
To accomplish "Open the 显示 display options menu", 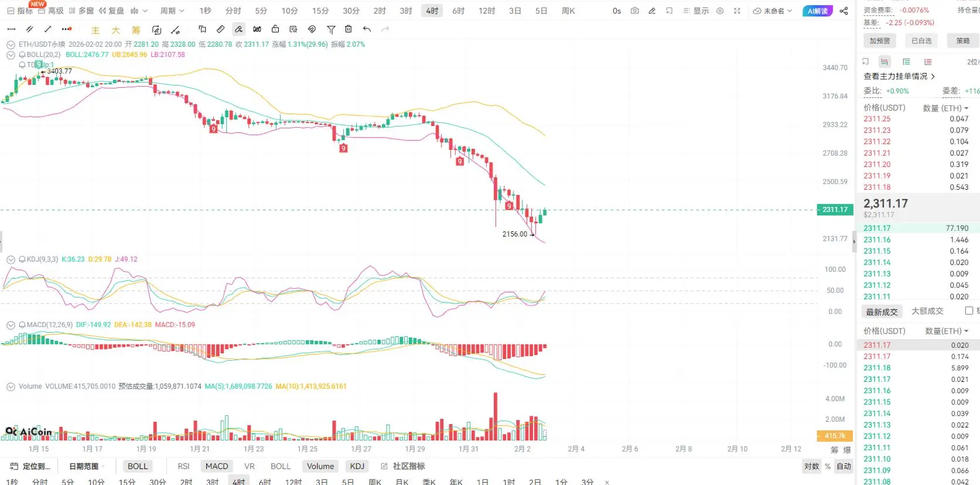I will [x=696, y=11].
